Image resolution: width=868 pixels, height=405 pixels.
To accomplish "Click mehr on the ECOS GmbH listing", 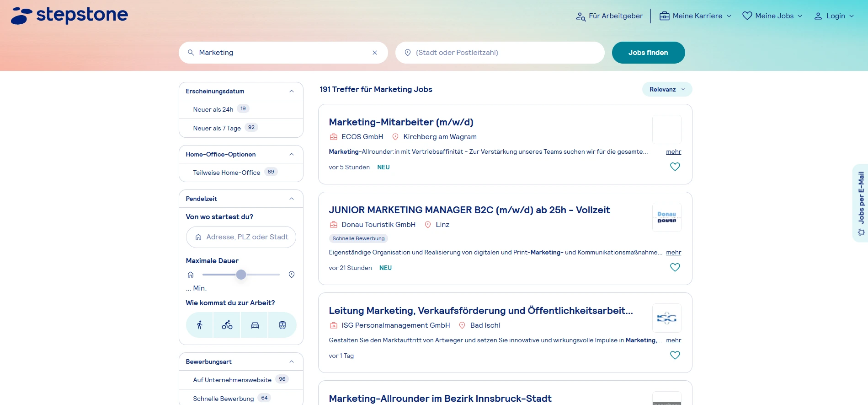I will click(x=673, y=151).
